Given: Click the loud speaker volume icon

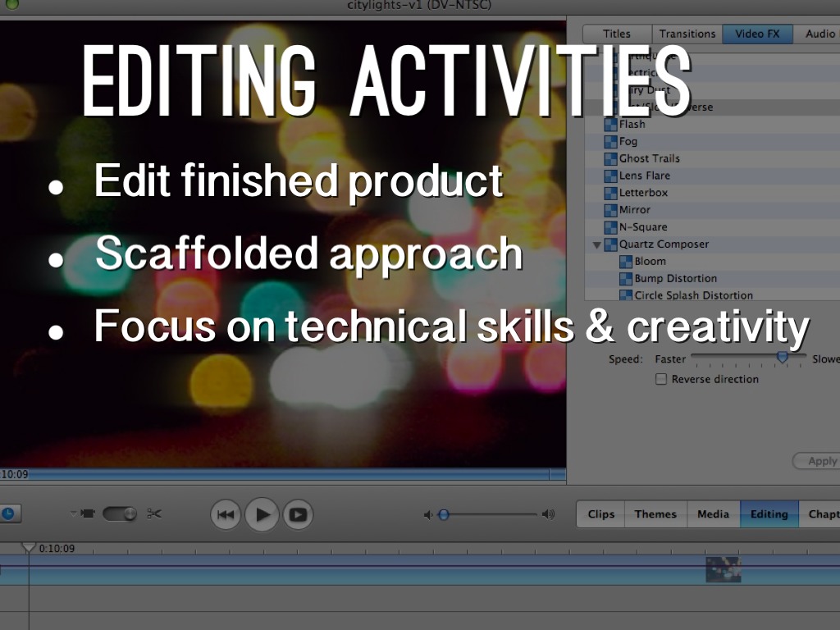Looking at the screenshot, I should [x=548, y=514].
